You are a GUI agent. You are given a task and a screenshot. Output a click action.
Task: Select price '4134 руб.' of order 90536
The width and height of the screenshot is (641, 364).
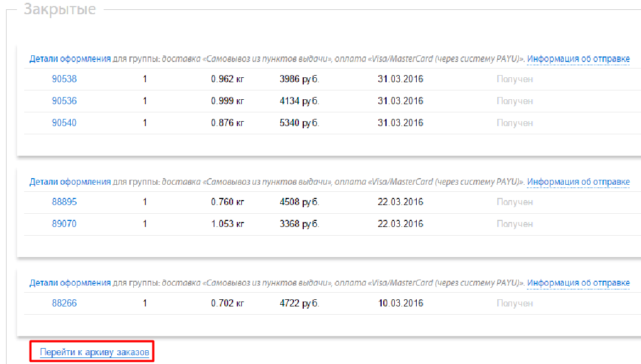point(299,101)
